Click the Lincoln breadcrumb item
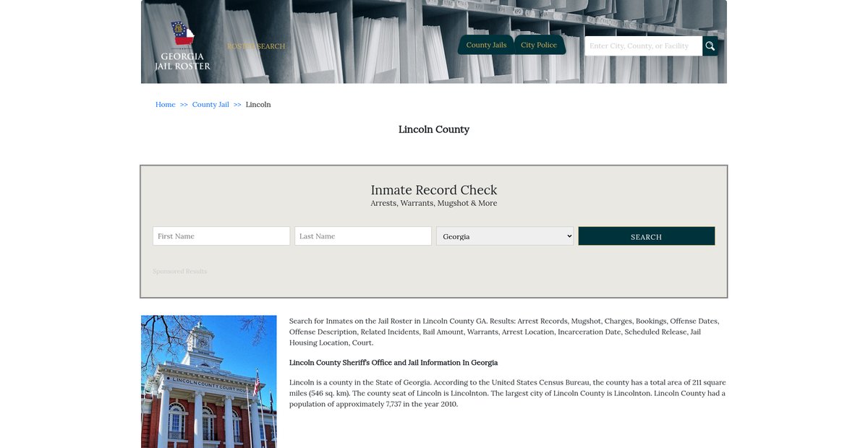This screenshot has width=868, height=448. tap(258, 105)
